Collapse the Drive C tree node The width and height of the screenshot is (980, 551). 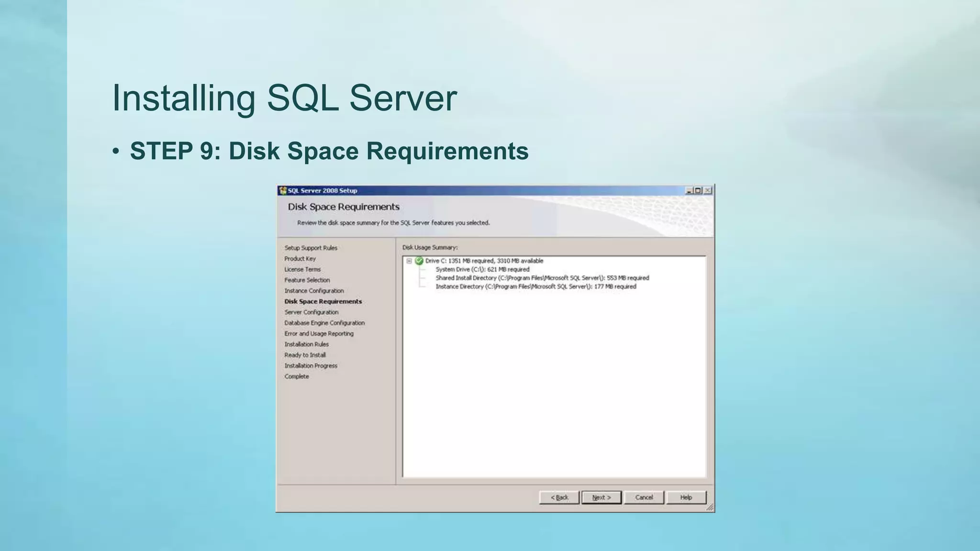pos(409,261)
